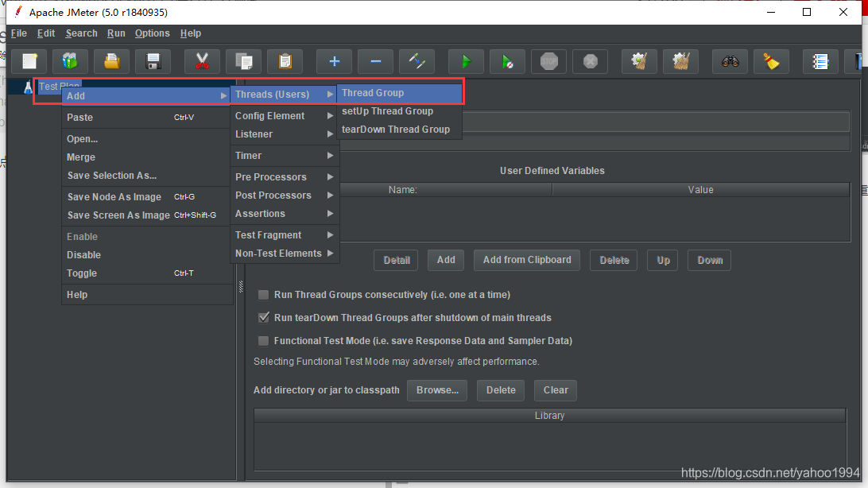Click the Delete button beside Browse...
Image resolution: width=868 pixels, height=488 pixels.
[x=501, y=390]
